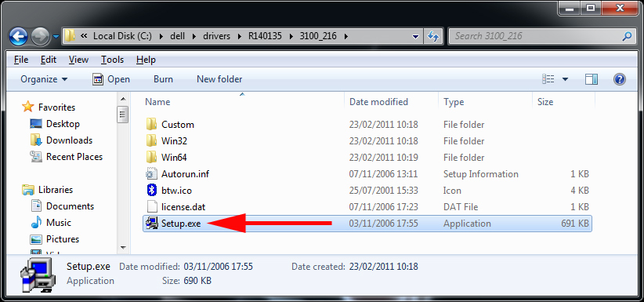The image size is (644, 302).
Task: Go back with the blue Back arrow
Action: point(18,37)
